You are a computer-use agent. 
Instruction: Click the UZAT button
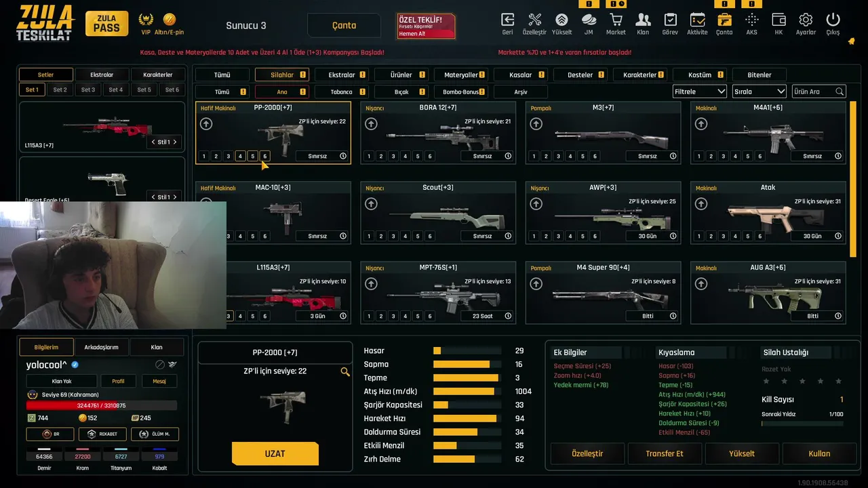click(275, 453)
